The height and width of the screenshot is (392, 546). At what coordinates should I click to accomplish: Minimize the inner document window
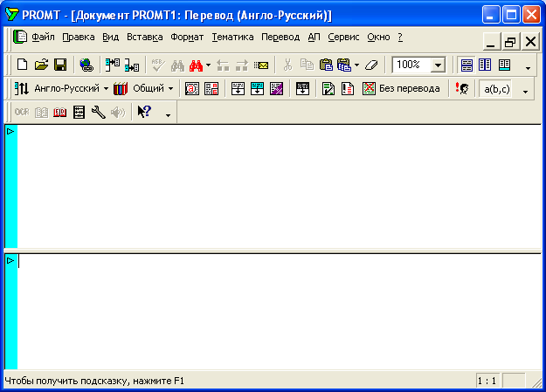coord(491,42)
